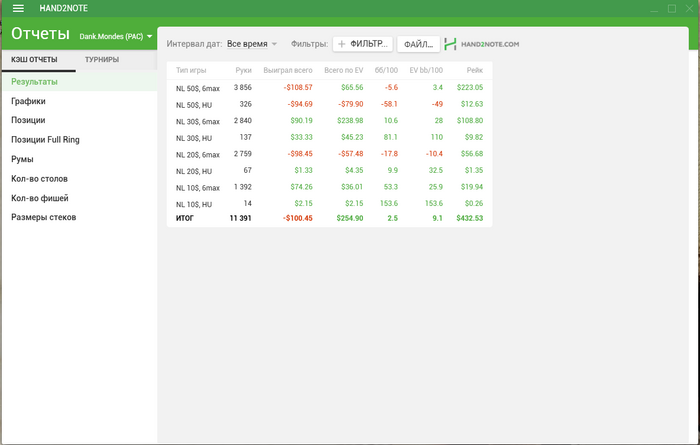This screenshot has width=700, height=445.
Task: Click the -$108.57 winnings value
Action: click(x=298, y=87)
